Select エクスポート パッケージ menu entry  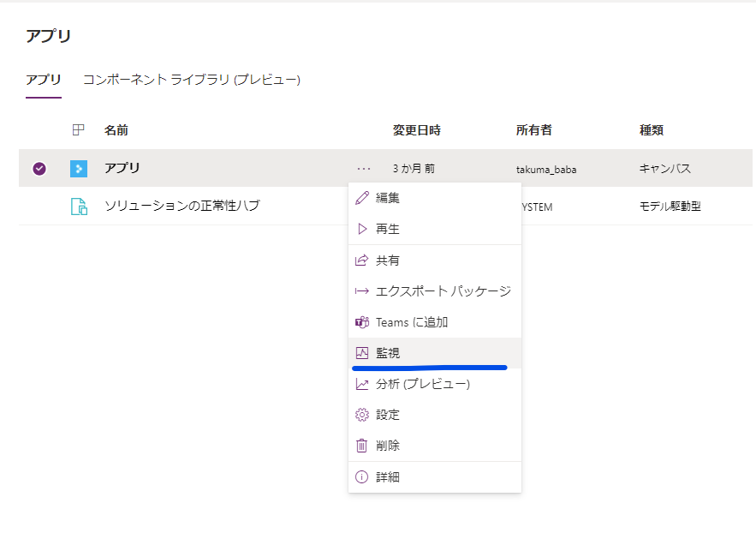click(x=435, y=291)
